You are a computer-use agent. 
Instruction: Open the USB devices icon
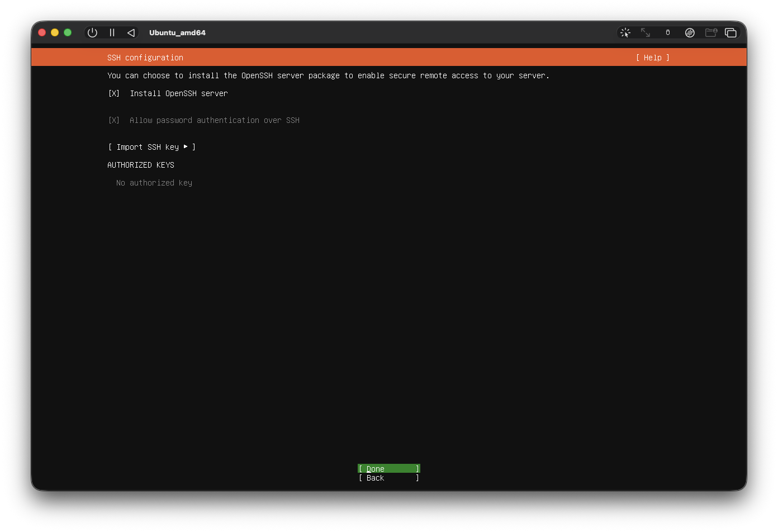(667, 33)
